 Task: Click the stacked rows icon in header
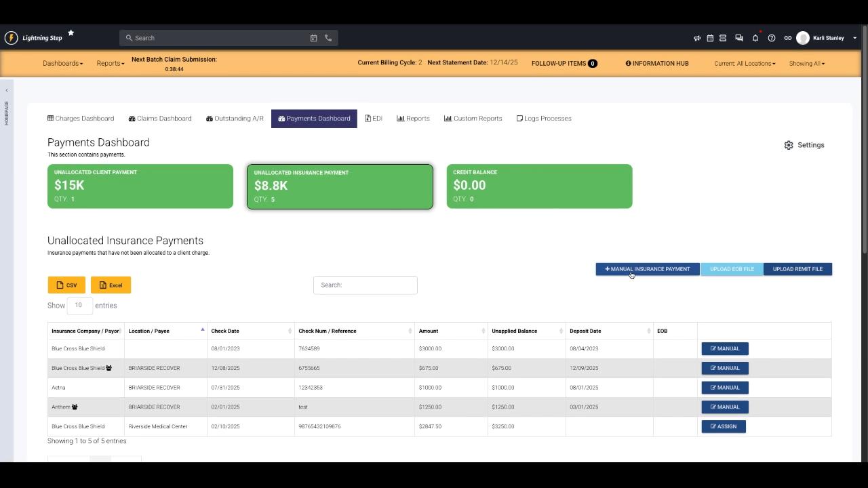click(x=723, y=38)
